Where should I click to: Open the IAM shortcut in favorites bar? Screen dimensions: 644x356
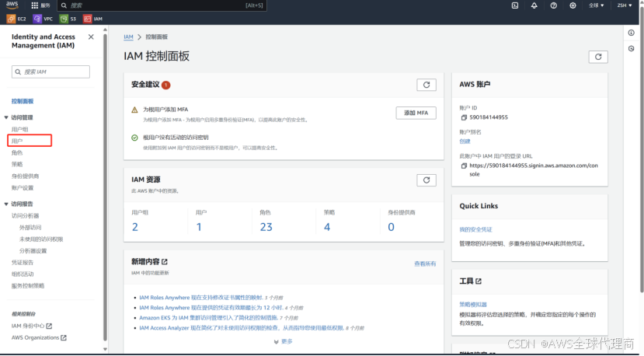[93, 19]
